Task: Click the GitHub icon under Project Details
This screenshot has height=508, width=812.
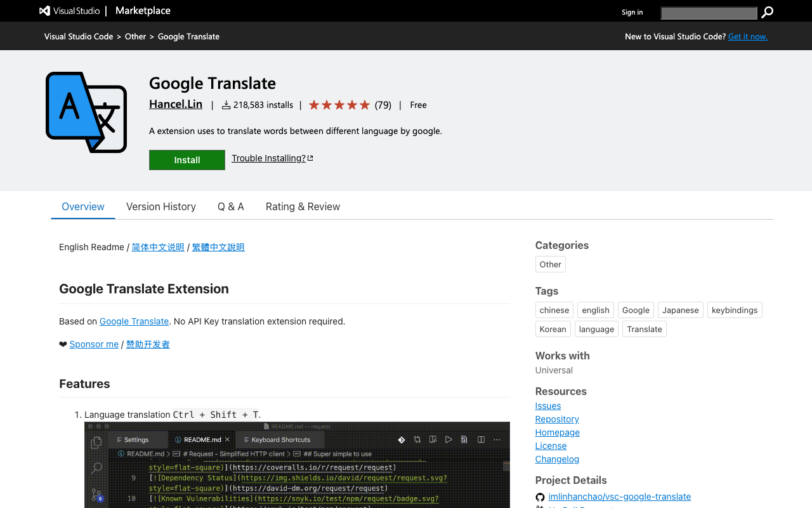Action: 540,497
